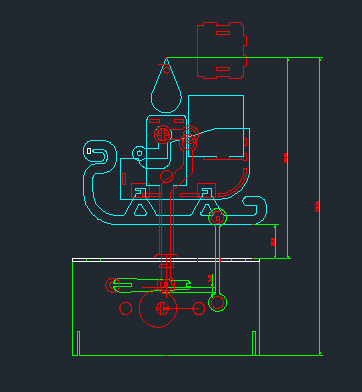Select the small cyan circle left of candle
362x392 pixels.
pos(139,153)
